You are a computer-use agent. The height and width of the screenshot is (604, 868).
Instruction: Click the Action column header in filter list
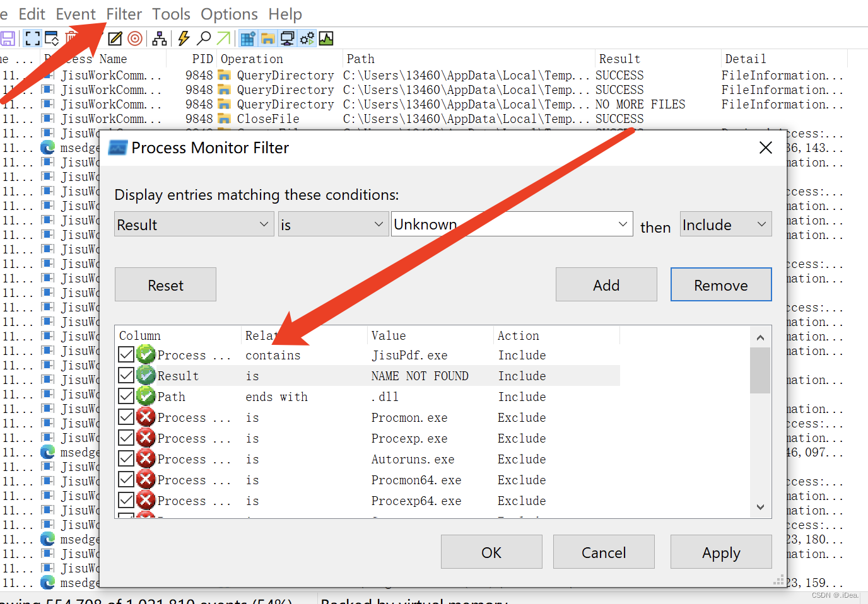pyautogui.click(x=556, y=335)
